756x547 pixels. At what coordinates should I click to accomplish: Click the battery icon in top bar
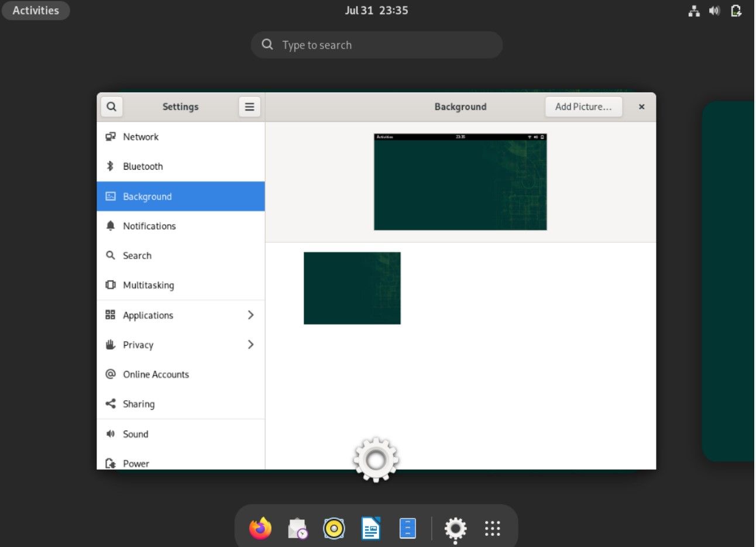point(736,11)
